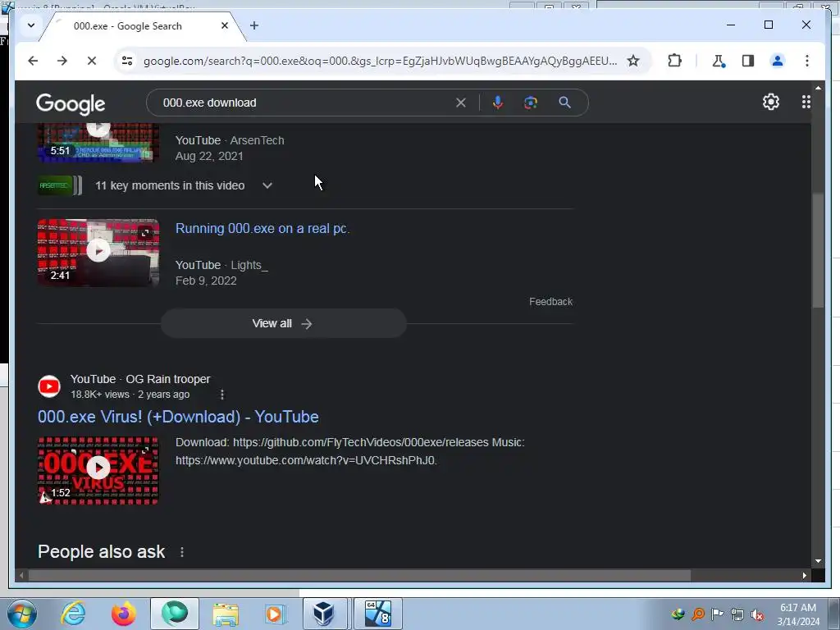Open the tab search dropdown arrow
840x630 pixels.
(x=31, y=25)
